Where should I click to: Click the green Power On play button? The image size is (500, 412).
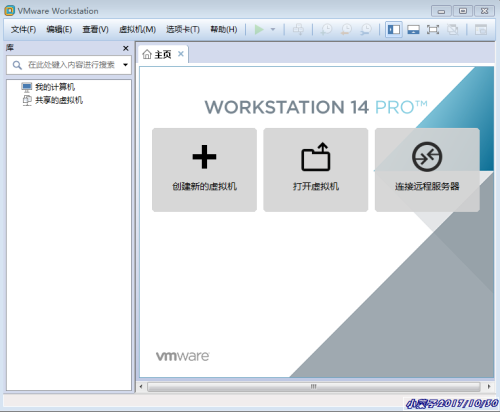tap(259, 29)
